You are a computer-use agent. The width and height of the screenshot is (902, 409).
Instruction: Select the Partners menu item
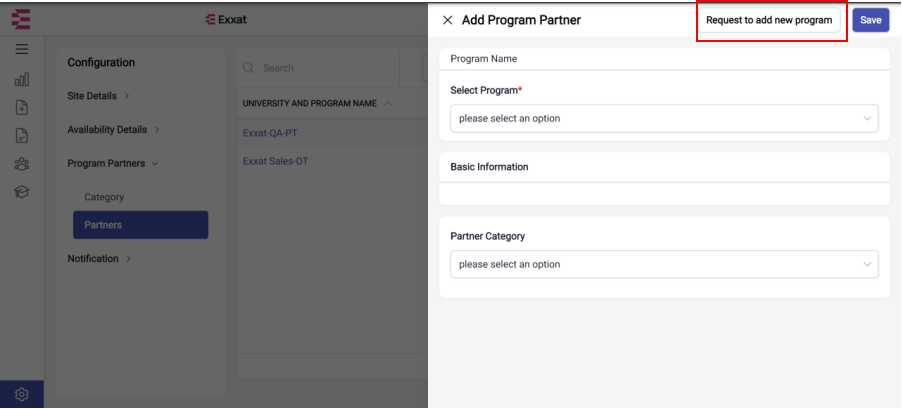(140, 225)
